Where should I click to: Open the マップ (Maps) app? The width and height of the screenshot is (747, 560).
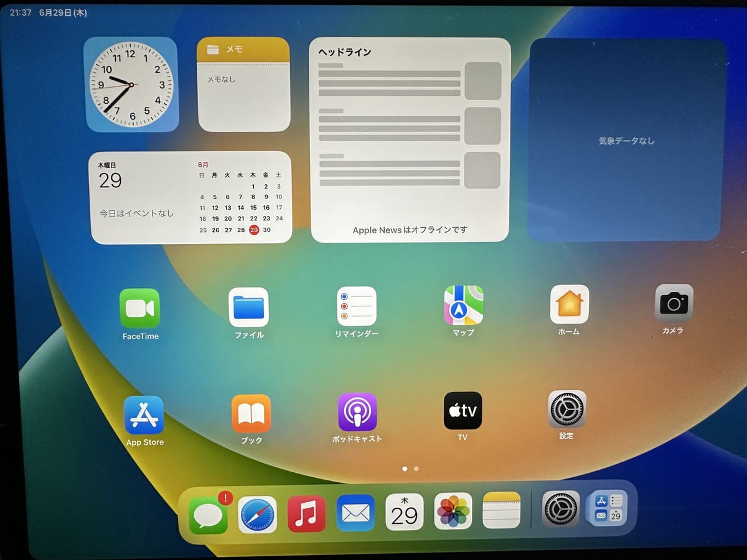coord(463,306)
